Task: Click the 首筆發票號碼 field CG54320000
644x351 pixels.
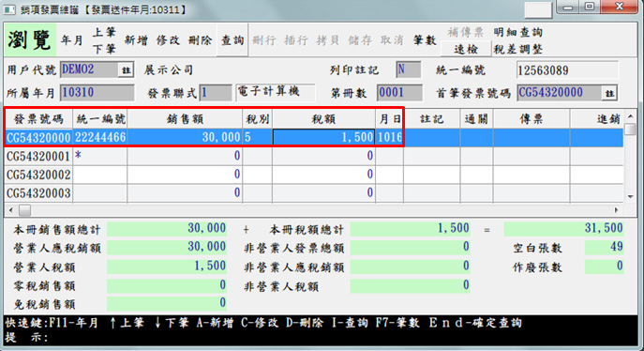Action: point(560,93)
